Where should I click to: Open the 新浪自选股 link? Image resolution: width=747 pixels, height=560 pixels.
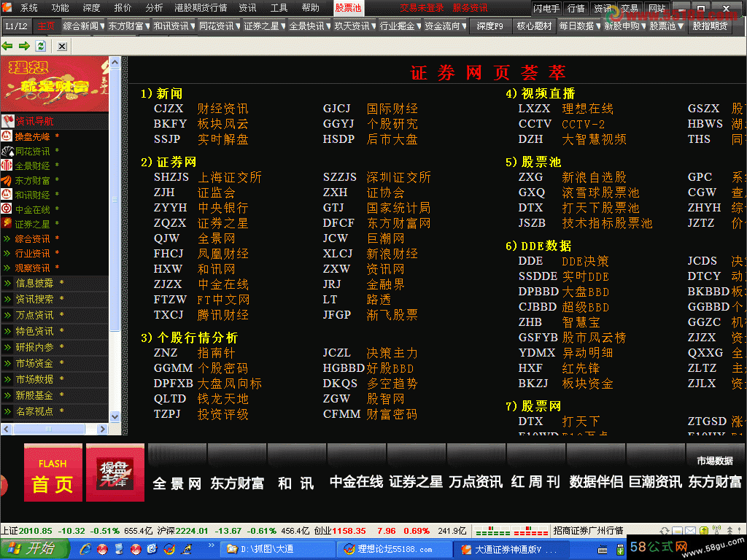594,178
